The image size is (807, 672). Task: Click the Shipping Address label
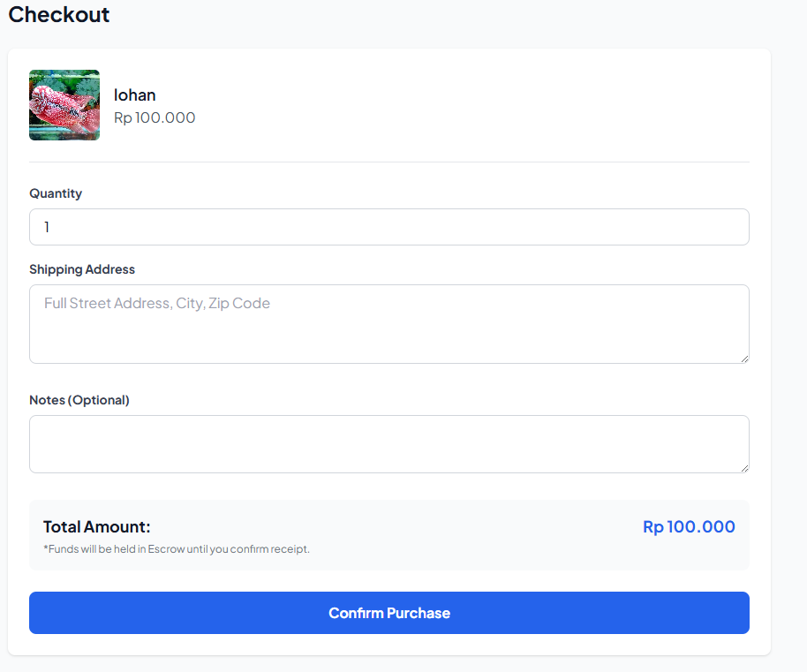(x=82, y=269)
